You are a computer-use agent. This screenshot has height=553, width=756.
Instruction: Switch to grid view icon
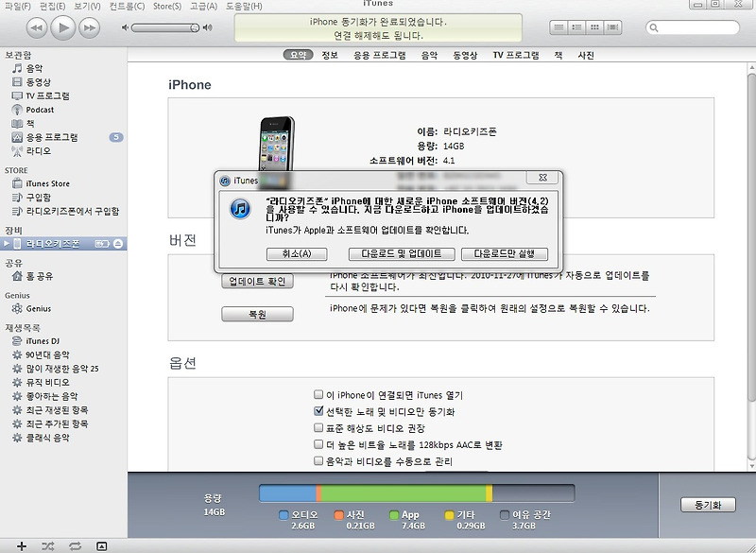pyautogui.click(x=595, y=27)
